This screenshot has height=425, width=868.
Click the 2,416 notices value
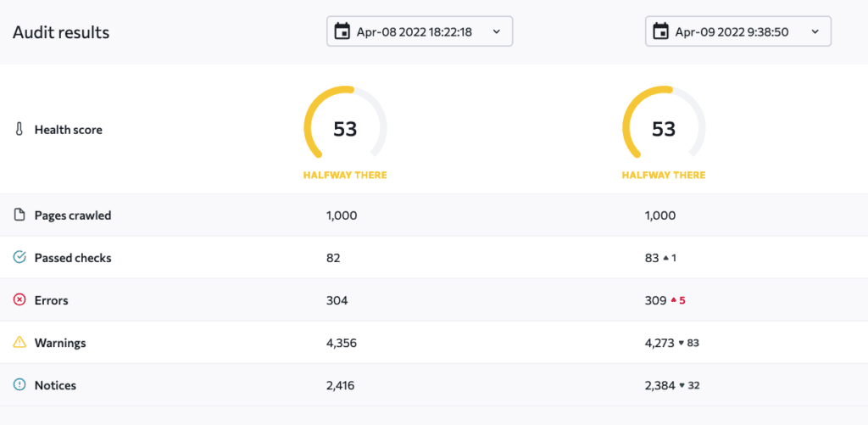(x=340, y=385)
